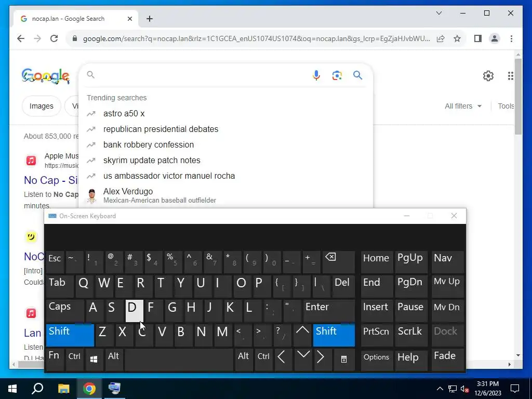Tap the Nav key on keyboard
The height and width of the screenshot is (399, 532).
point(447,262)
